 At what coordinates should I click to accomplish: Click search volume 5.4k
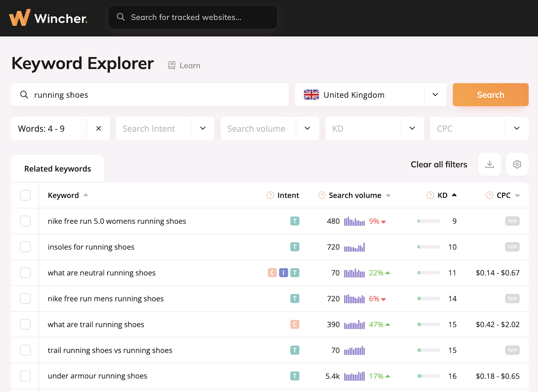coord(333,376)
